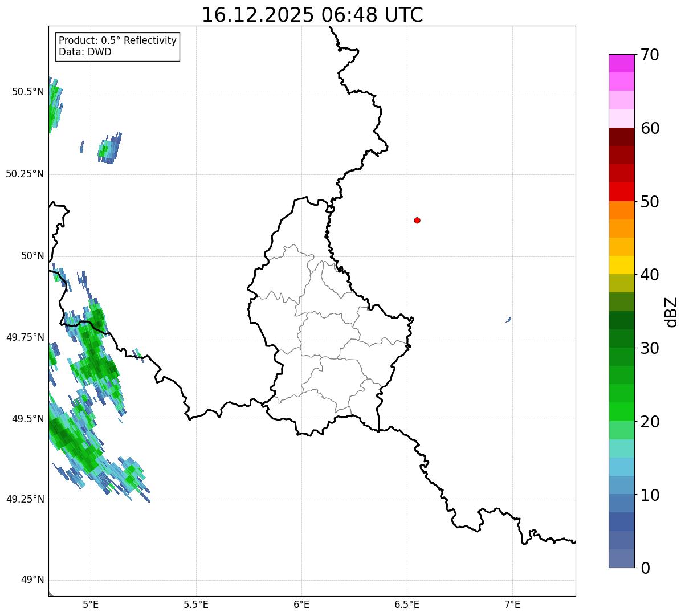The width and height of the screenshot is (685, 616).
Task: Click the red radar site marker dot
Action: point(417,220)
